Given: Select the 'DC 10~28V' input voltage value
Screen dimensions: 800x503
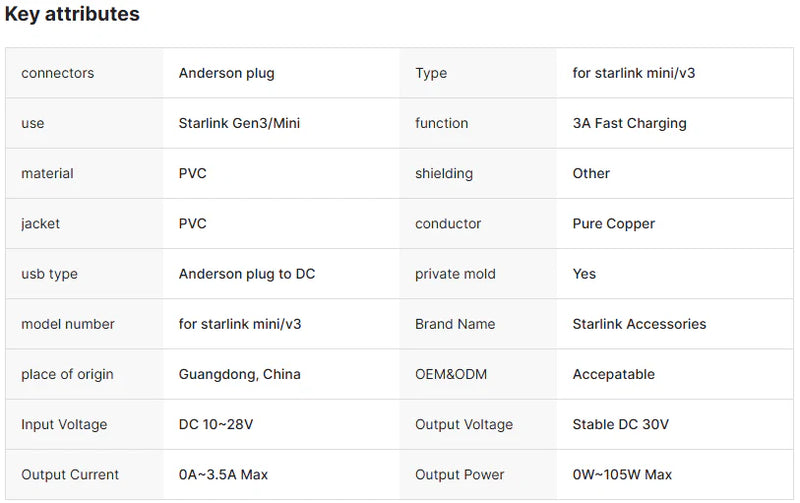Looking at the screenshot, I should point(216,424).
